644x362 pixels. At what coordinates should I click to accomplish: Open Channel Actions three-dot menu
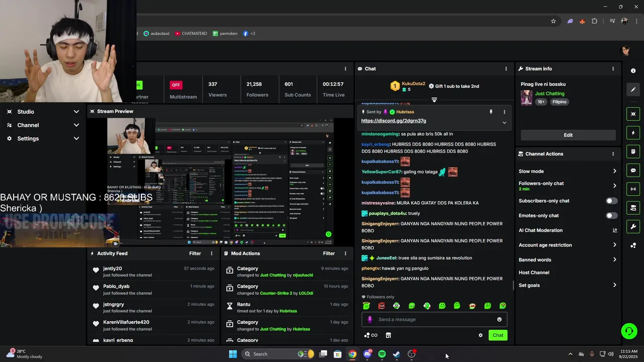coord(613,154)
